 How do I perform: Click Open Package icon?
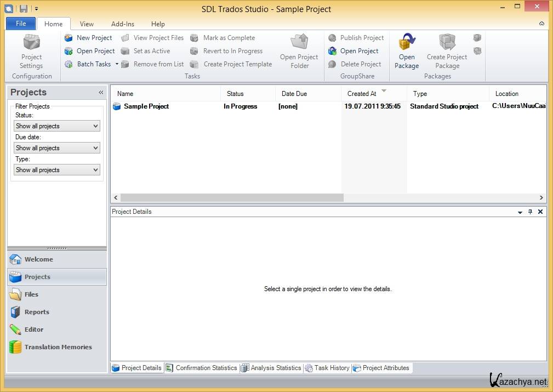click(407, 43)
